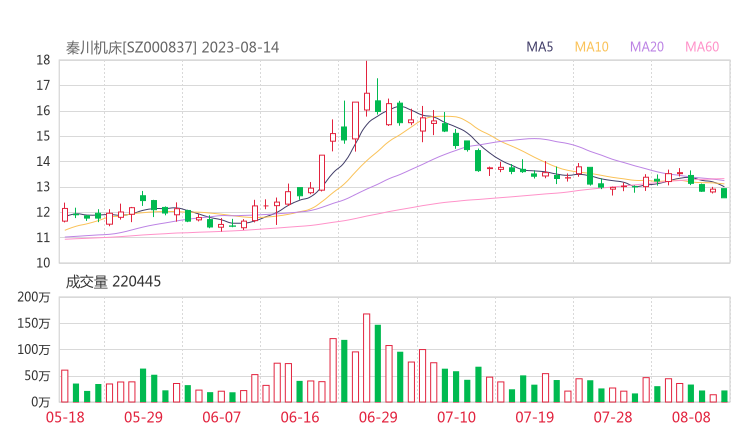740x440 pixels.
Task: Click the 50万 volume axis label
Action: pos(37,376)
